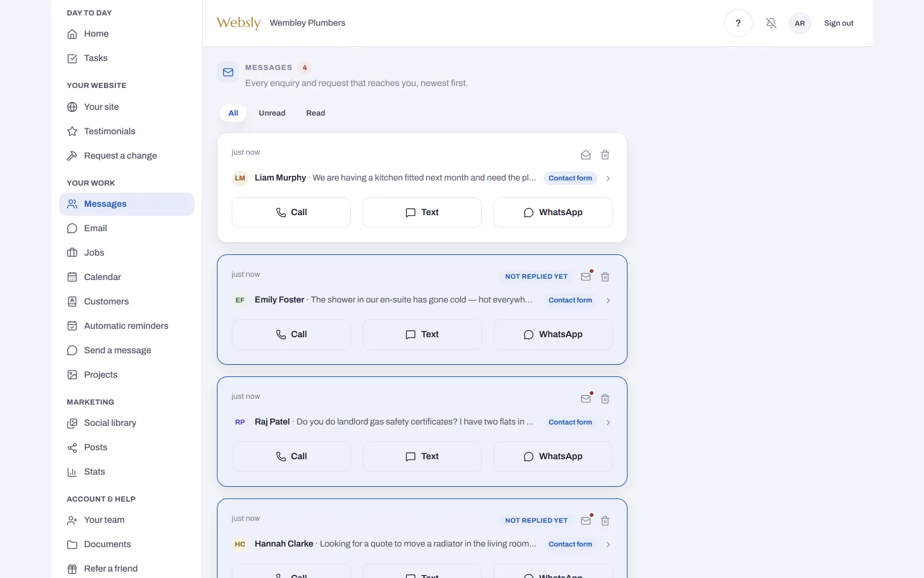Open Email in sidebar
This screenshot has height=578, width=924.
(x=126, y=229)
